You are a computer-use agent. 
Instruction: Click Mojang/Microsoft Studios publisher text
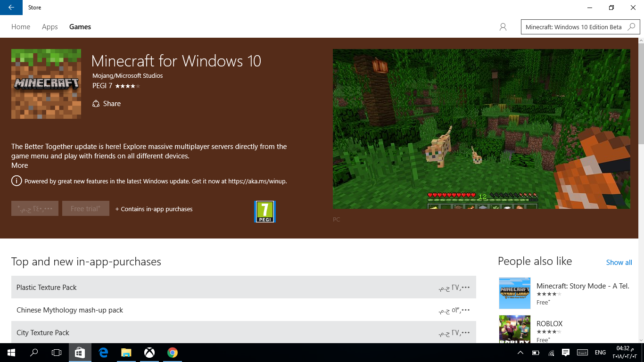[128, 75]
